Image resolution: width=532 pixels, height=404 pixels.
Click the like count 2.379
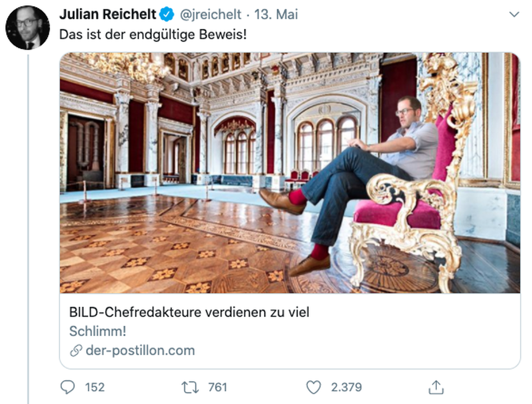pyautogui.click(x=346, y=387)
